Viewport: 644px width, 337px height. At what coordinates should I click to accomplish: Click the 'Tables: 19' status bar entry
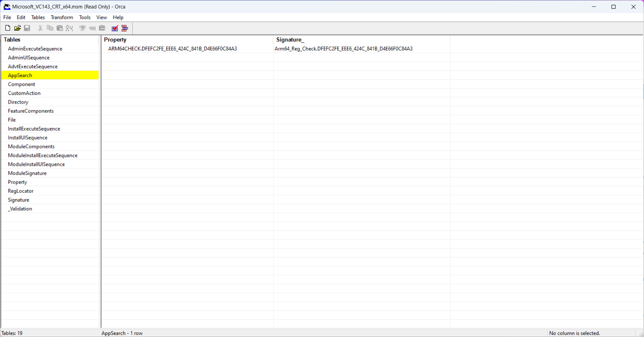(x=12, y=333)
